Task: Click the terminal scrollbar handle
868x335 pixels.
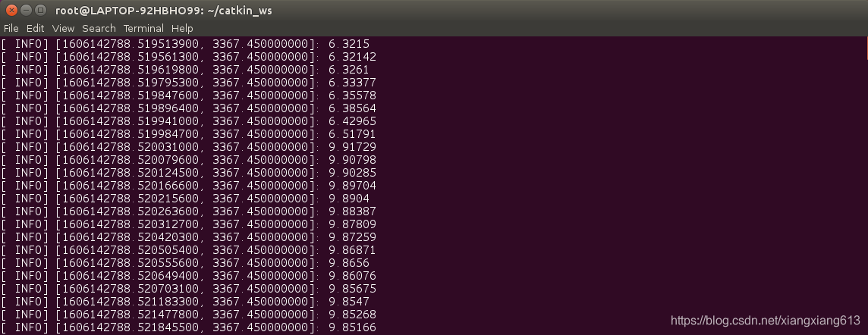Action: pos(866,48)
